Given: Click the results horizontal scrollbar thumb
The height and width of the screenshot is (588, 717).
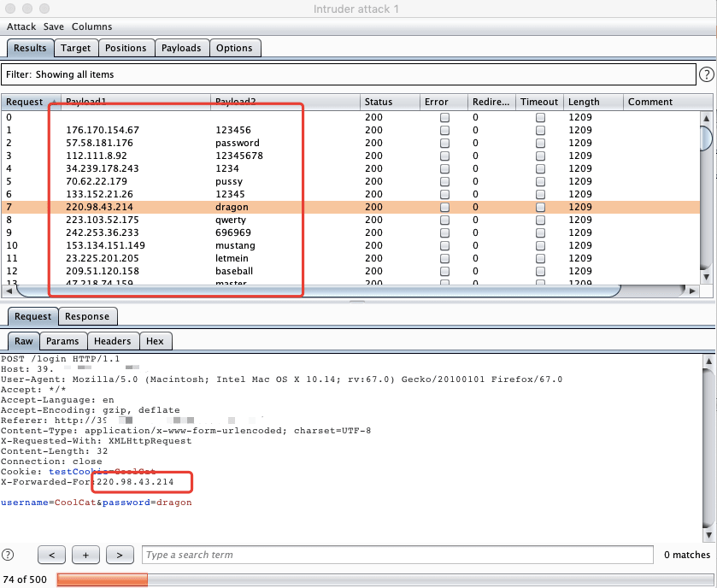Looking at the screenshot, I should coord(318,291).
